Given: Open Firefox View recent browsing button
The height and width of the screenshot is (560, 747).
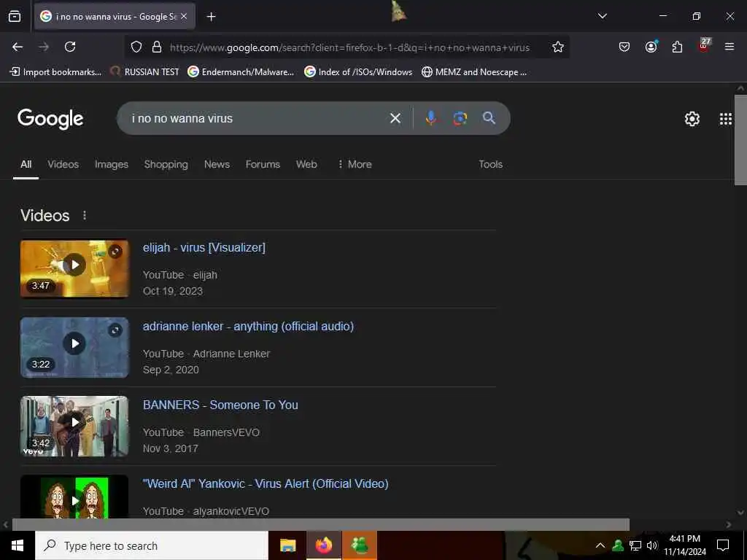Looking at the screenshot, I should pos(15,16).
